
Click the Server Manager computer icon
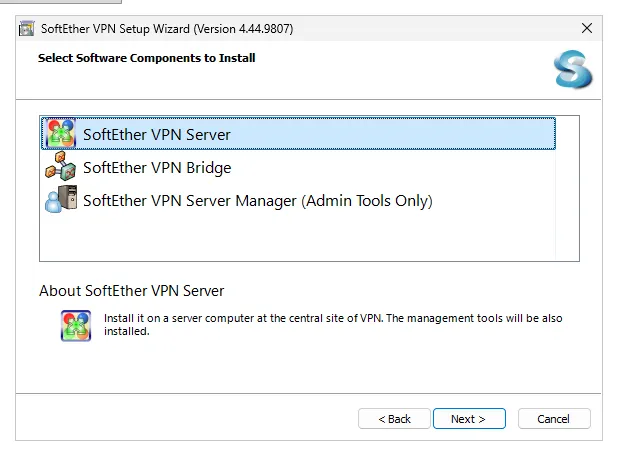tap(61, 200)
